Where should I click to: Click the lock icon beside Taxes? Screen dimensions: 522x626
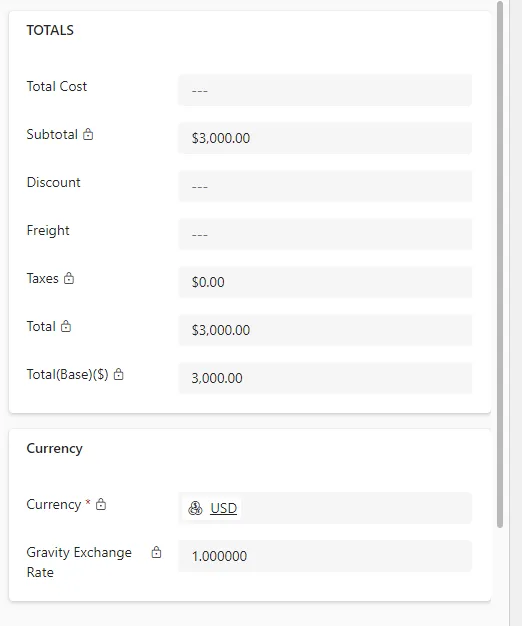click(x=69, y=278)
